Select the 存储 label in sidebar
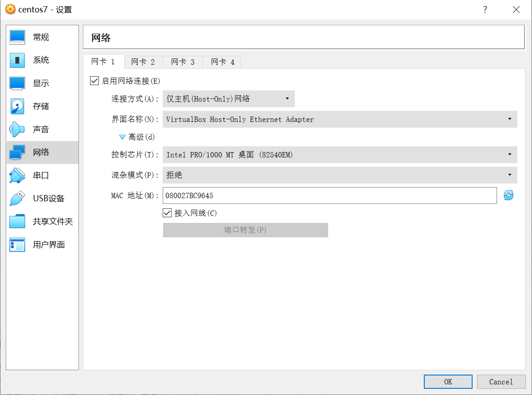532x395 pixels. coord(41,106)
